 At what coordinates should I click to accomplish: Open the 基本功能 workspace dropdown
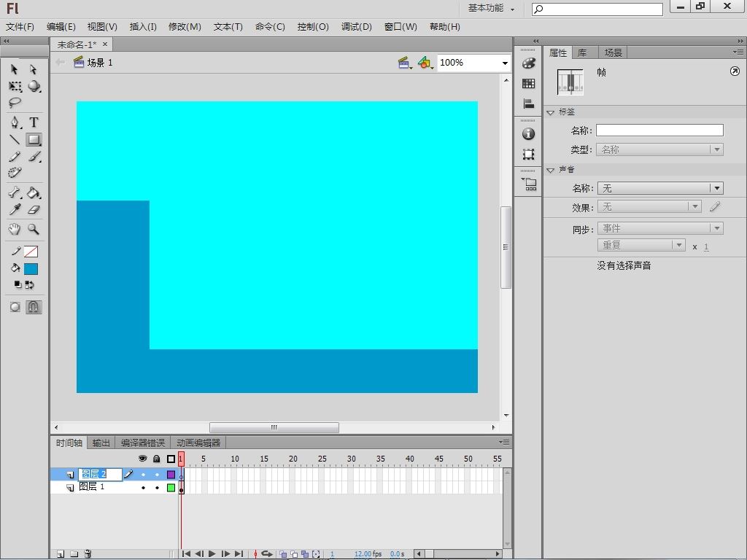click(491, 8)
